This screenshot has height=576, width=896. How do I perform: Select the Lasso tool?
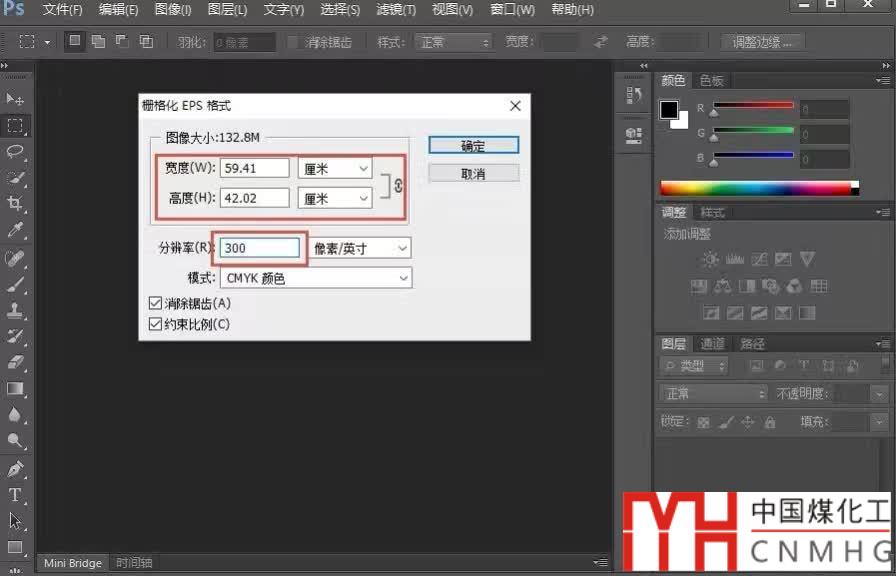coord(15,152)
